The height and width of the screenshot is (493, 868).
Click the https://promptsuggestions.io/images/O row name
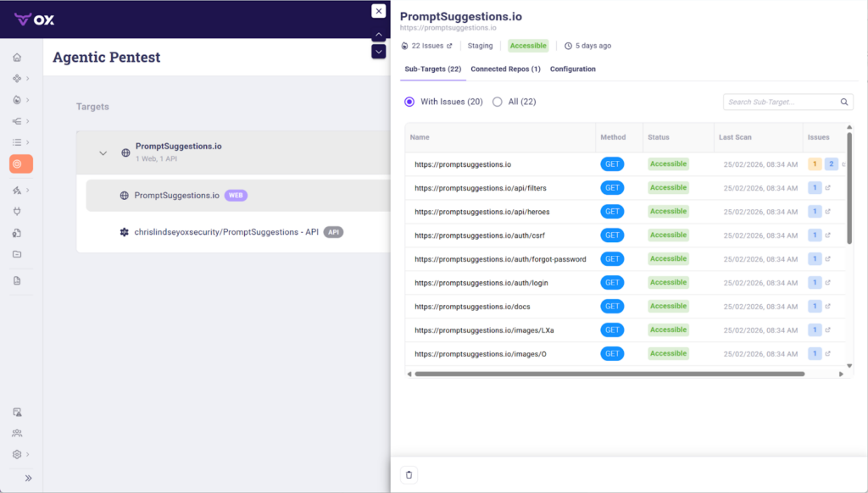[x=481, y=353]
